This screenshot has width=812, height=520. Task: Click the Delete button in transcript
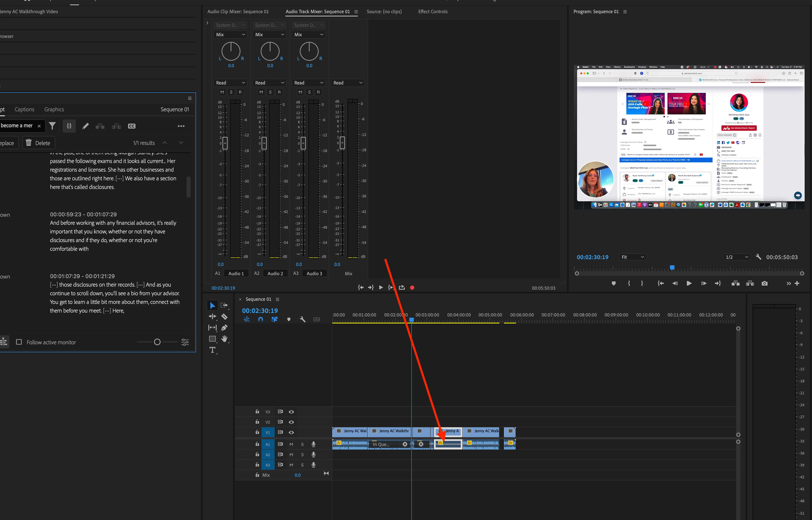tap(38, 143)
